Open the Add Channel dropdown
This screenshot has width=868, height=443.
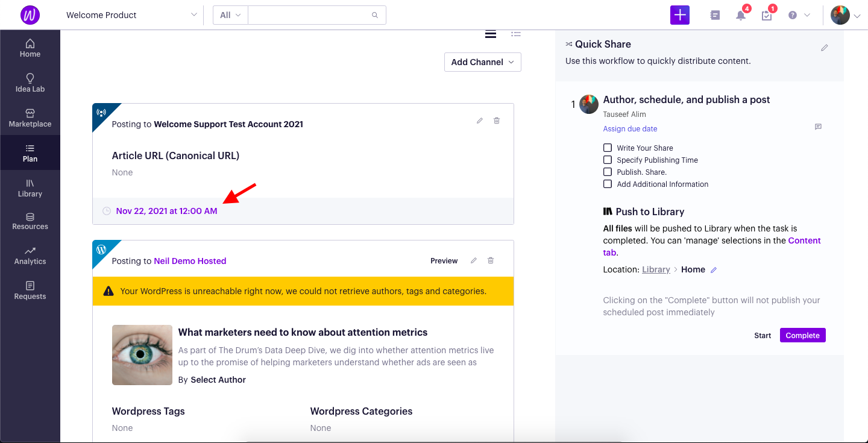tap(483, 62)
